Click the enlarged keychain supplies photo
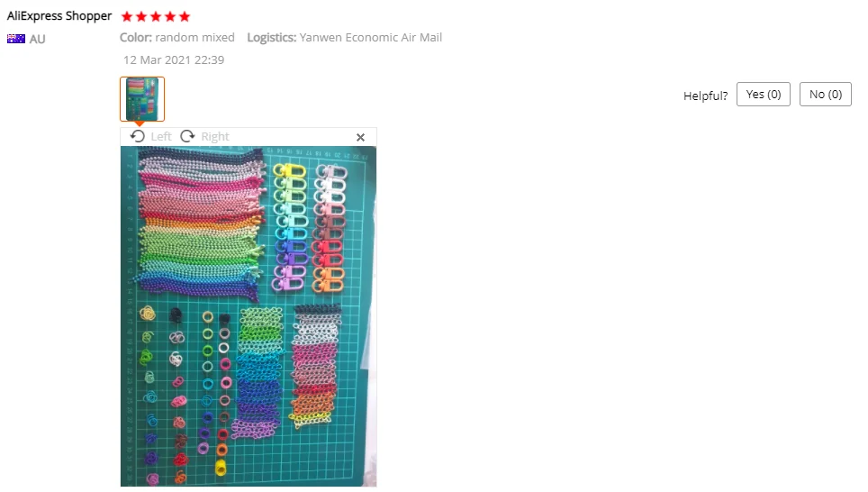The width and height of the screenshot is (868, 492). pyautogui.click(x=249, y=316)
